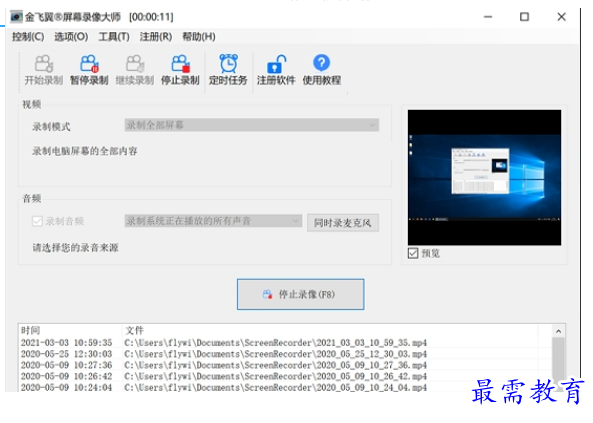The height and width of the screenshot is (423, 593).
Task: Stop recording via 停止录制 toolbar icon
Action: pos(180,64)
